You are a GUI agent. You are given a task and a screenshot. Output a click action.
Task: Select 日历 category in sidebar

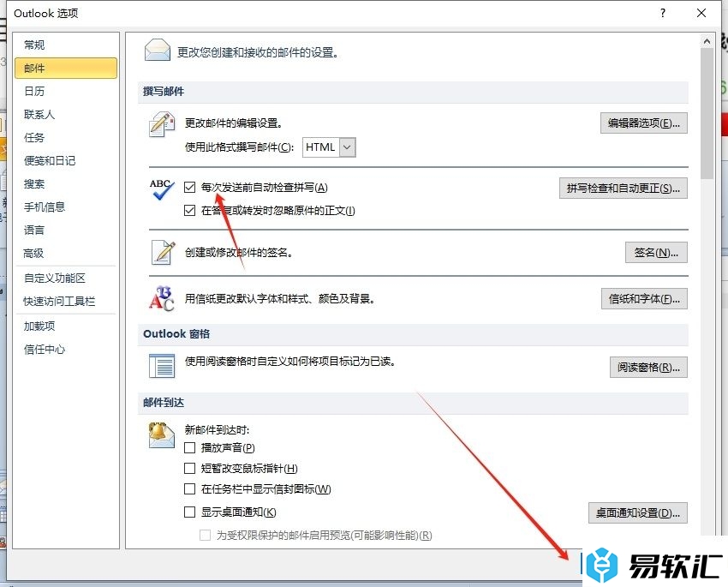click(x=65, y=91)
